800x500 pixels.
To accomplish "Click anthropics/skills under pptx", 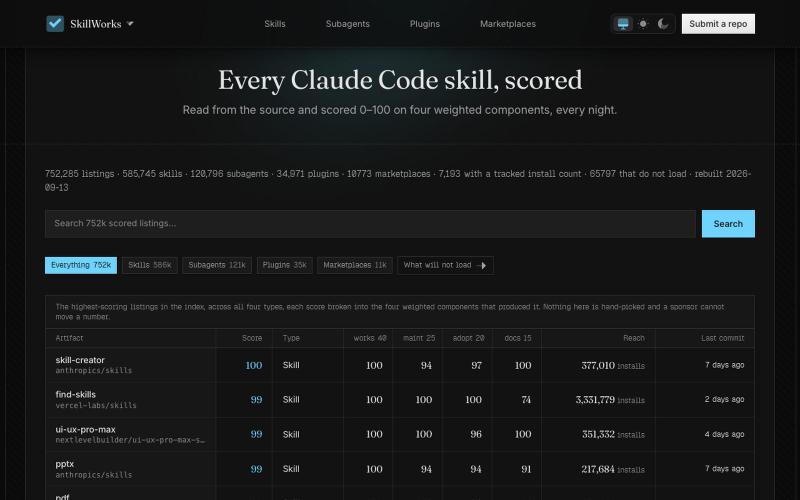I will pos(93,474).
